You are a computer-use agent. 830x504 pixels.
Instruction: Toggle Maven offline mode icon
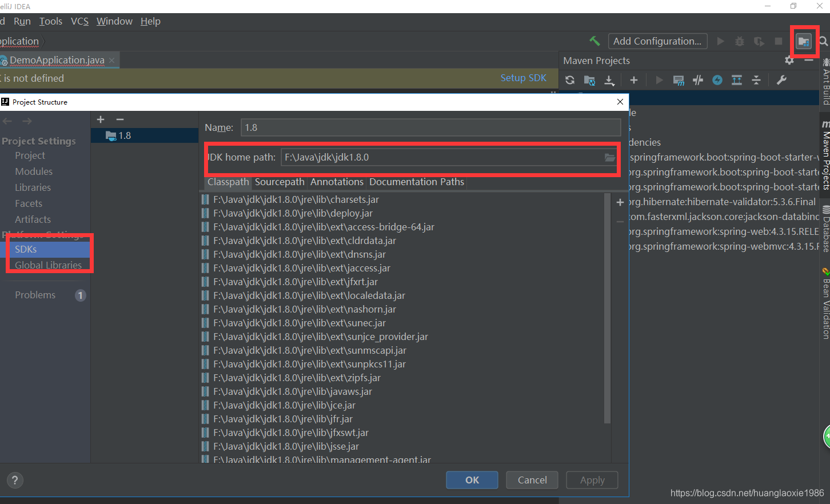pos(698,80)
